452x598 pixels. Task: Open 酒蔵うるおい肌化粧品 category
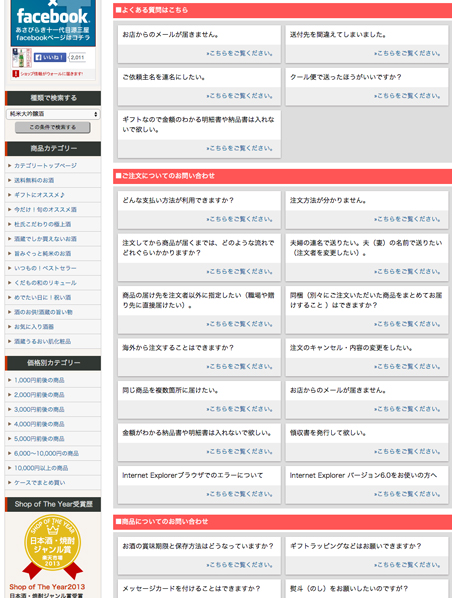pyautogui.click(x=42, y=341)
